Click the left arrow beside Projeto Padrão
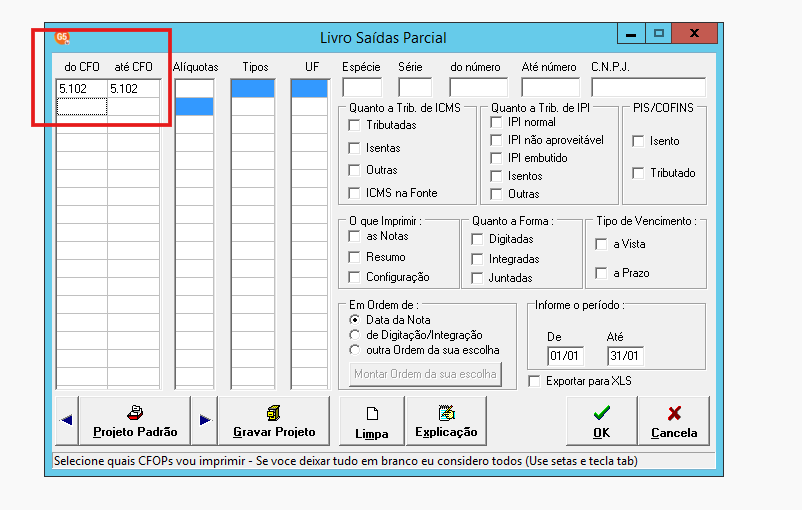Viewport: 802px width, 510px height. click(x=66, y=420)
